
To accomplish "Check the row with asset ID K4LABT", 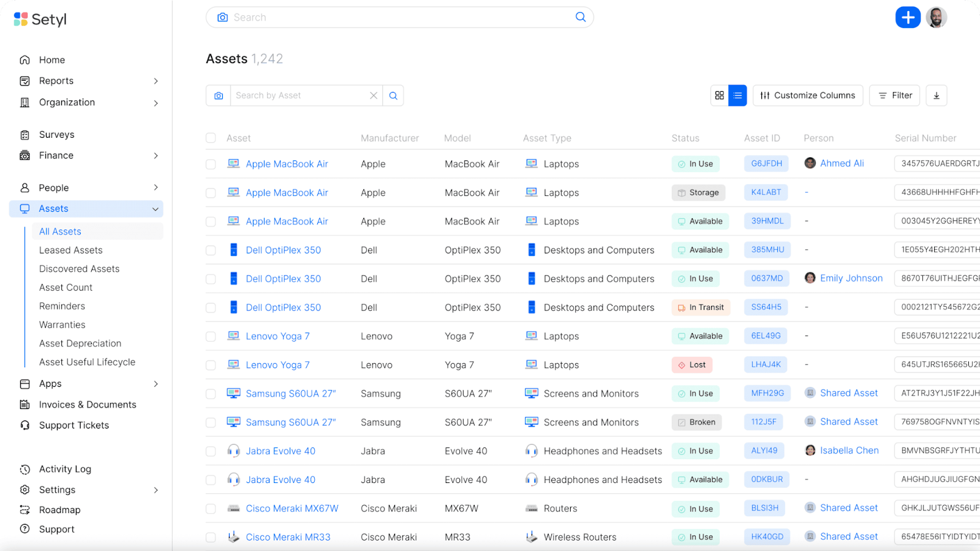I will click(211, 193).
